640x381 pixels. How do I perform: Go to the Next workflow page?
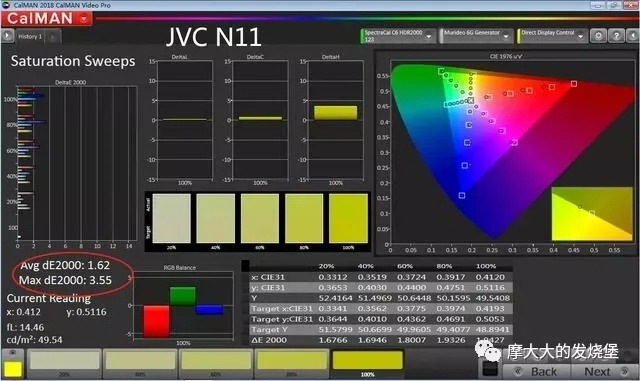605,372
